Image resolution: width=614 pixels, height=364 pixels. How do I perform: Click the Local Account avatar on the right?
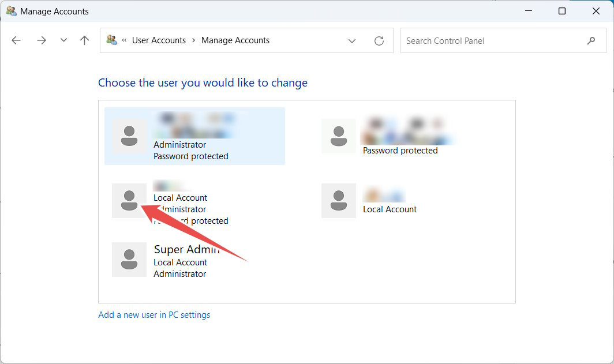coord(339,200)
